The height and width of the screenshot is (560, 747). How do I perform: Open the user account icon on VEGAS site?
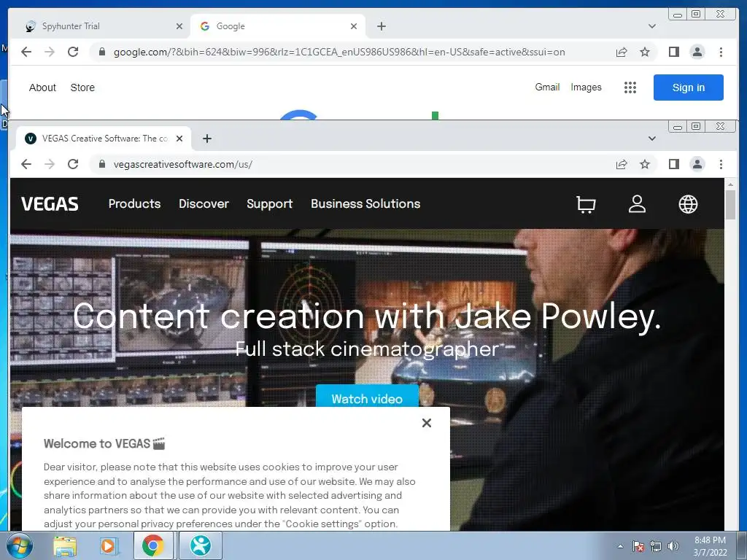coord(637,204)
